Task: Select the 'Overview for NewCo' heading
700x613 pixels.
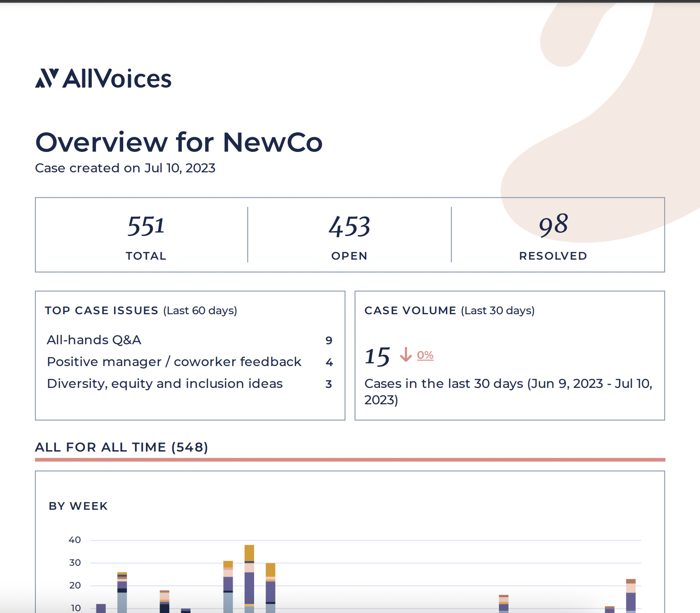Action: pos(179,142)
